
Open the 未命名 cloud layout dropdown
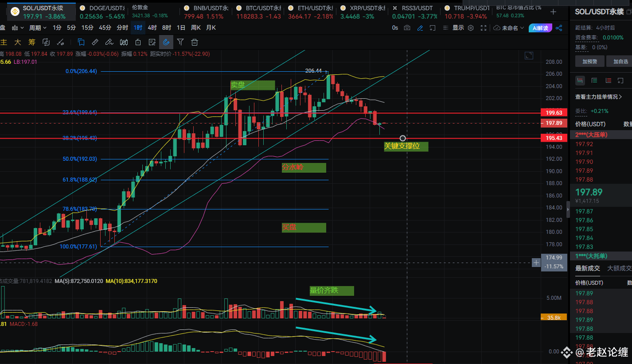pos(509,28)
